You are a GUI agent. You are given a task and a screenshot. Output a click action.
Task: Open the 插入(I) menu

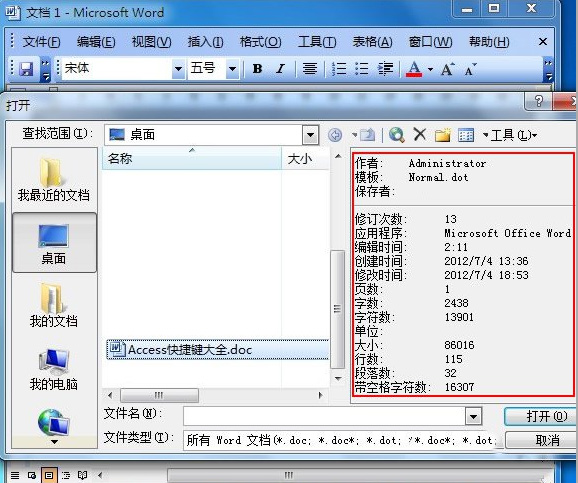205,42
